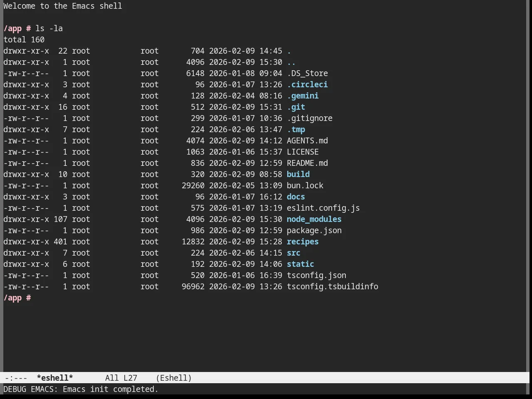Click the file size 96962 value

tap(193, 286)
